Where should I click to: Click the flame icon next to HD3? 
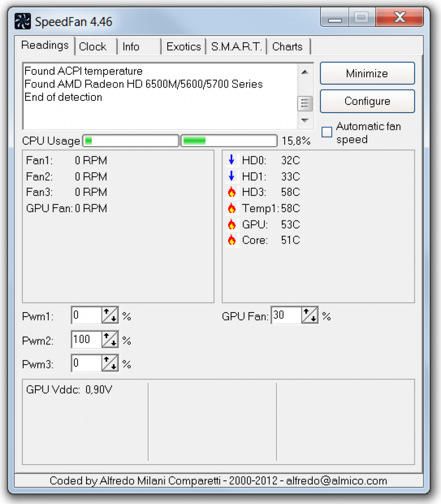tap(232, 192)
